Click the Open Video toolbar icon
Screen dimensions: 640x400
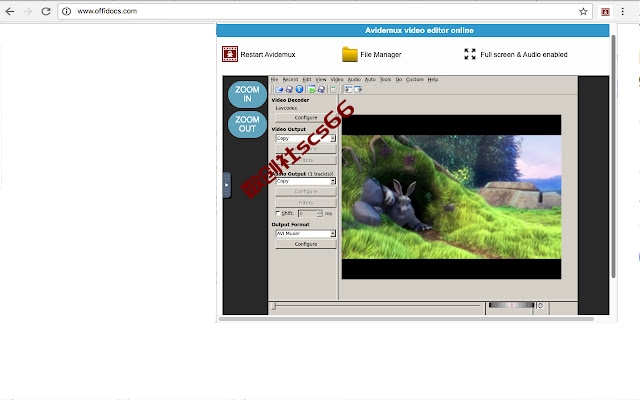(279, 89)
